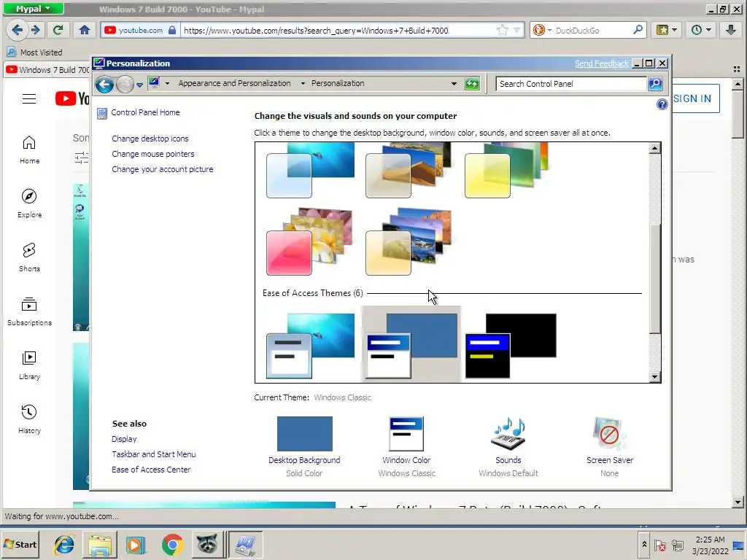This screenshot has width=747, height=560.
Task: Select the desert landscapes theme thumbnail
Action: coord(409,170)
